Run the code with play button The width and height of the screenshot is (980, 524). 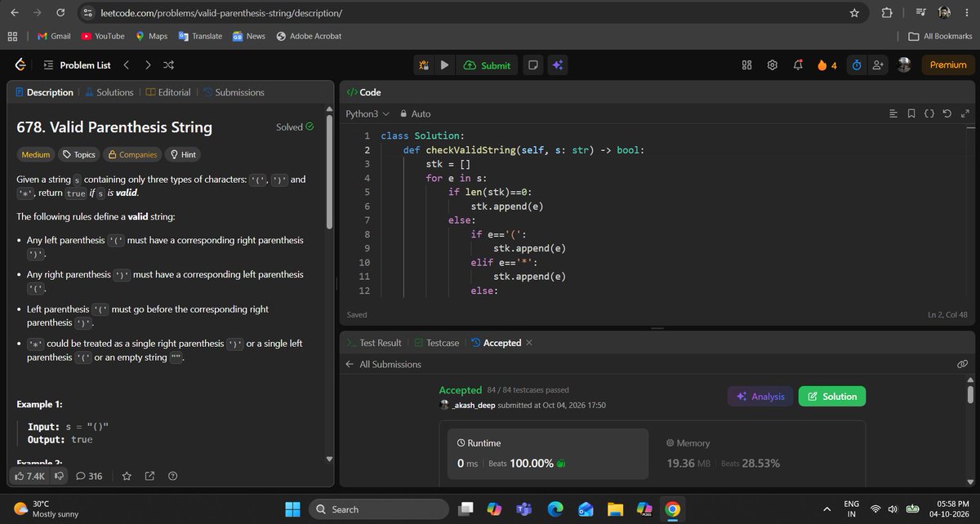444,65
